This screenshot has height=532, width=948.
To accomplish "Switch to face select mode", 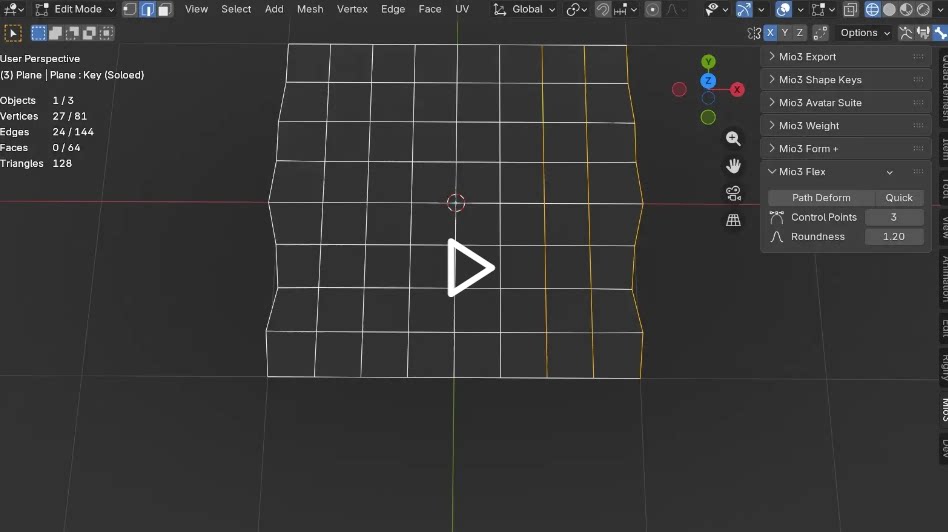I will click(x=164, y=9).
